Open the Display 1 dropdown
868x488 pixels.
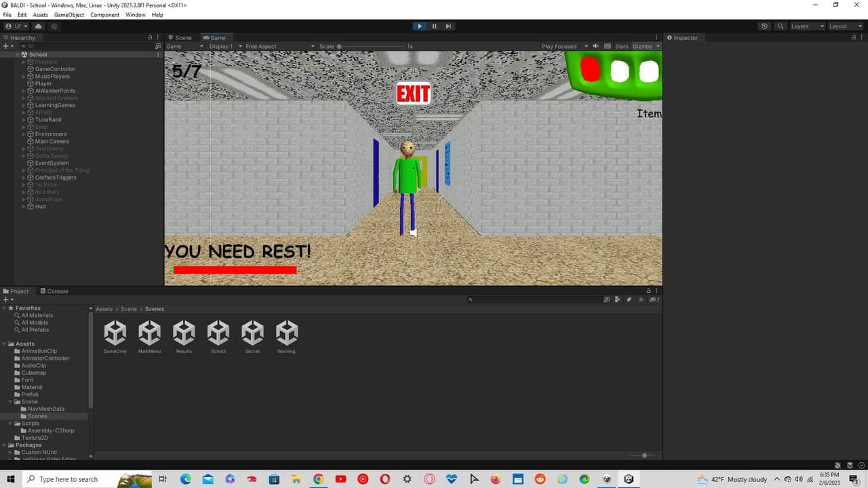click(x=224, y=47)
